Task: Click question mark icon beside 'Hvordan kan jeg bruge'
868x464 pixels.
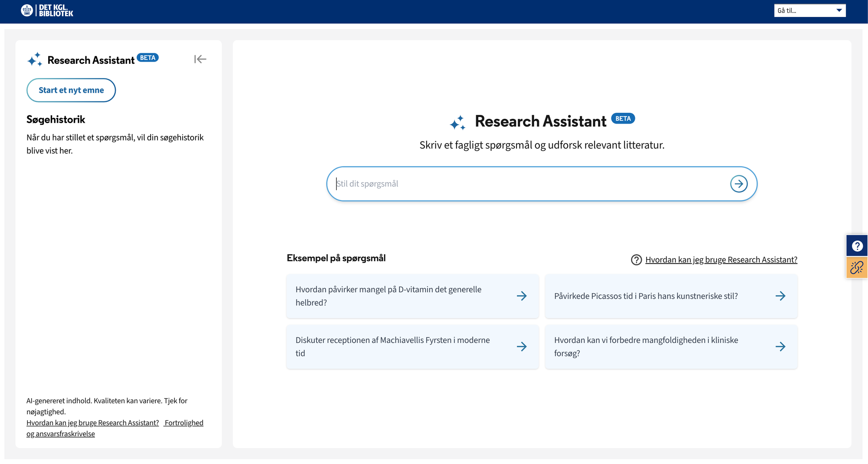Action: (636, 260)
